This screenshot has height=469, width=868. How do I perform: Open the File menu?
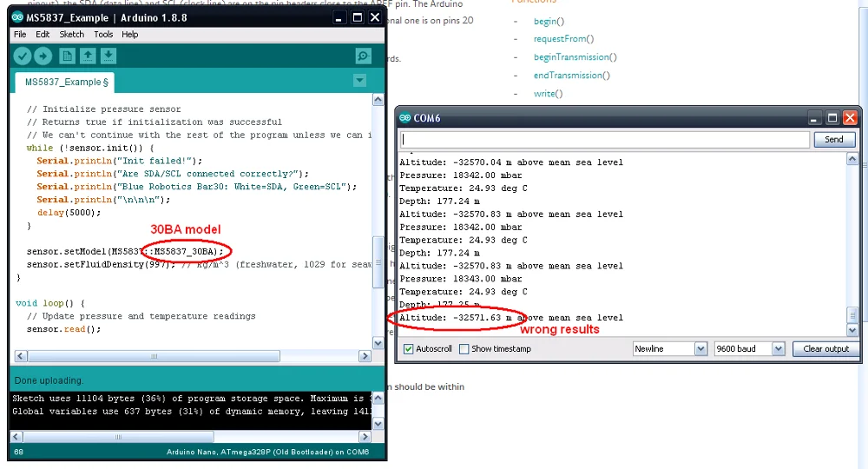click(x=20, y=35)
